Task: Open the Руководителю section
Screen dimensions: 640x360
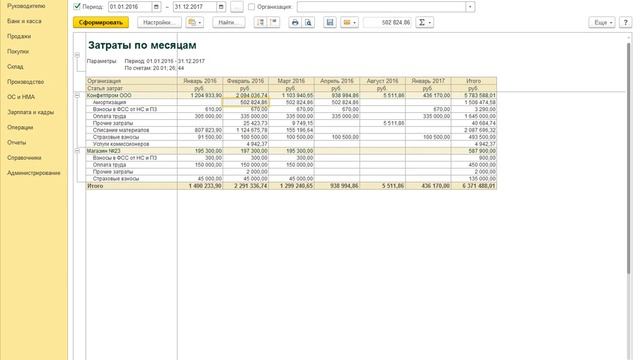Action: pyautogui.click(x=26, y=6)
